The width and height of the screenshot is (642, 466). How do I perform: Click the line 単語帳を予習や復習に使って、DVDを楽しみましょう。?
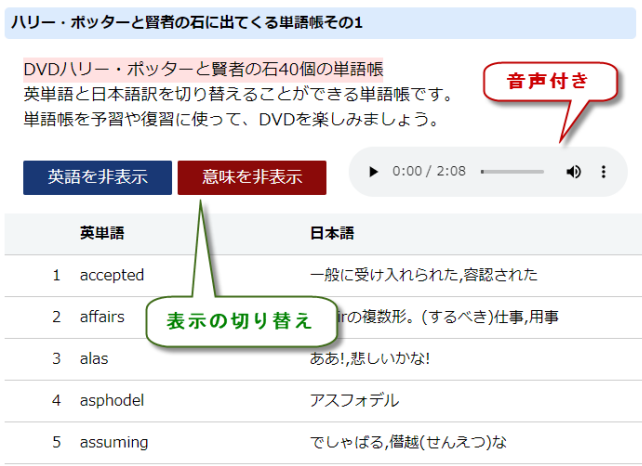231,120
